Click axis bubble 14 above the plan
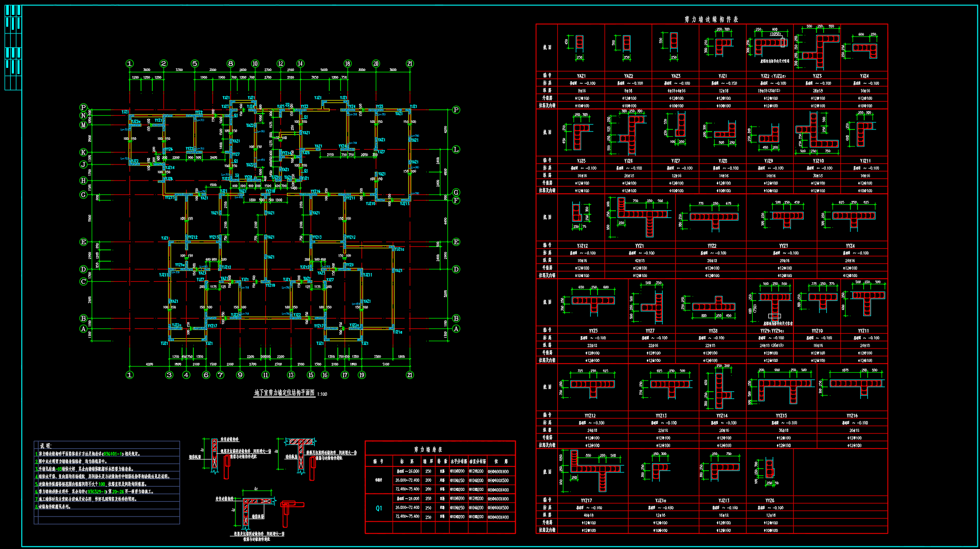 point(300,64)
